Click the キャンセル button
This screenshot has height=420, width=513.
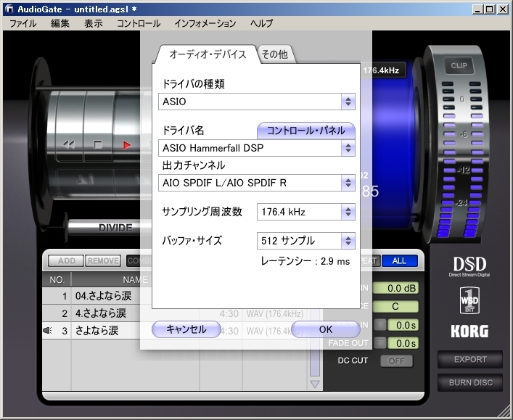[x=186, y=329]
